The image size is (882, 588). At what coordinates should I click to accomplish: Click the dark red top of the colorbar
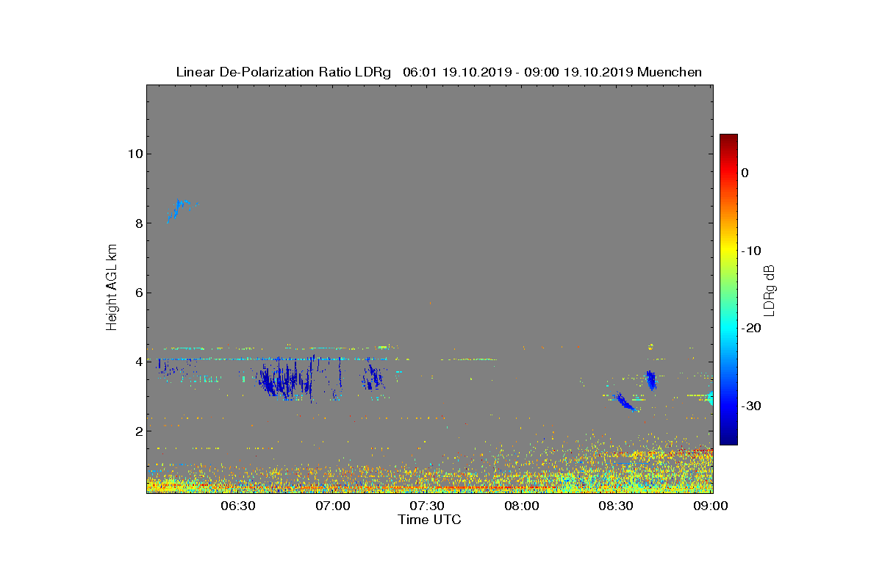tap(728, 139)
